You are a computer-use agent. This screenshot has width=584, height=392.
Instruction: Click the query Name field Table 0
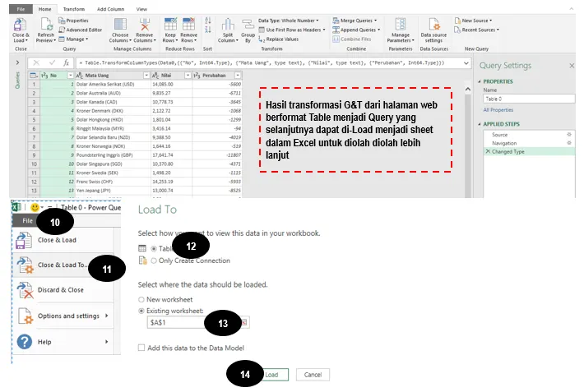[x=529, y=99]
